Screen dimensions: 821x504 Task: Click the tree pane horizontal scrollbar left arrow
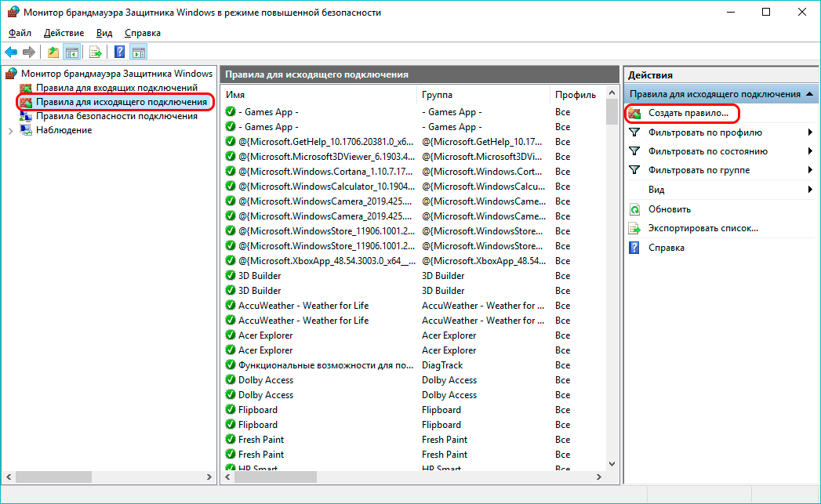(x=9, y=477)
